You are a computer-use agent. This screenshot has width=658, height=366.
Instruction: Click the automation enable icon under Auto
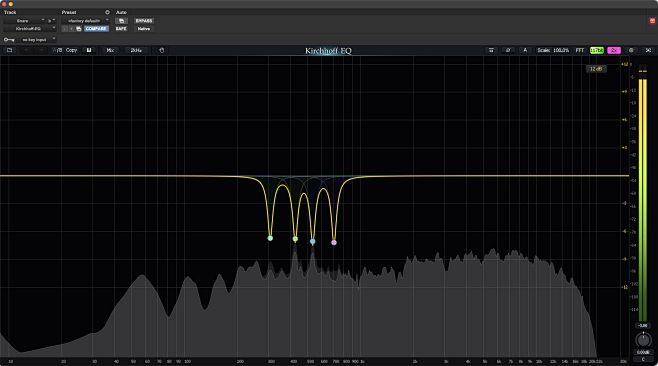[121, 21]
